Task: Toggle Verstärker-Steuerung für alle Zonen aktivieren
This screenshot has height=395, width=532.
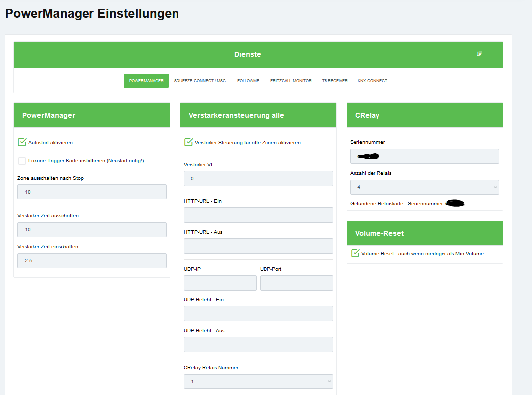Action: (188, 142)
